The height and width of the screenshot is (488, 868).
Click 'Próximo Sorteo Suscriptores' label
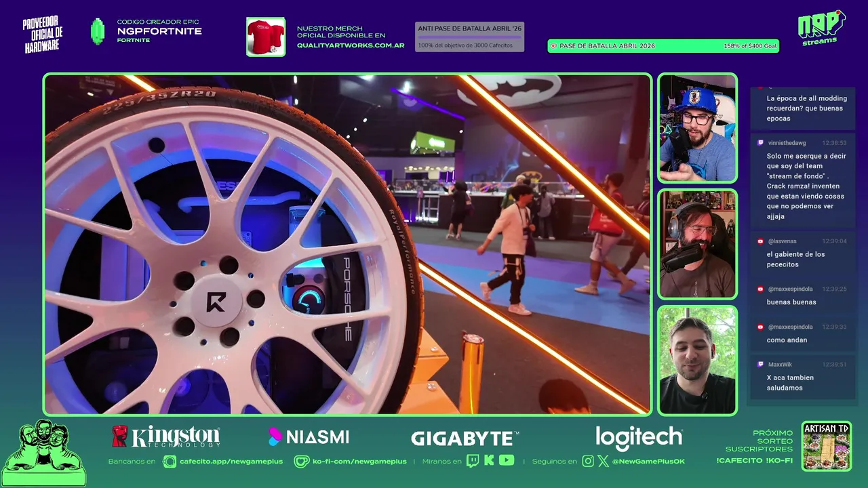[x=759, y=441]
